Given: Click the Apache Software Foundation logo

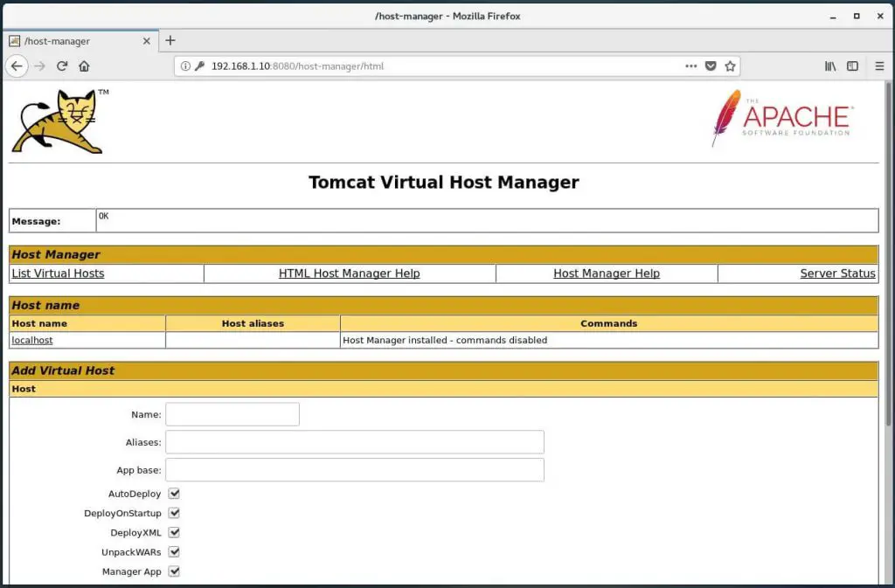Looking at the screenshot, I should (x=782, y=118).
